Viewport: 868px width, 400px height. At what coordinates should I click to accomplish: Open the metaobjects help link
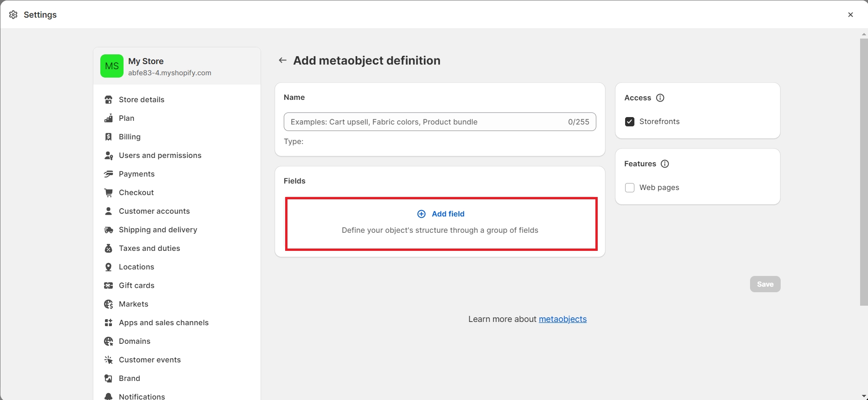[562, 319]
